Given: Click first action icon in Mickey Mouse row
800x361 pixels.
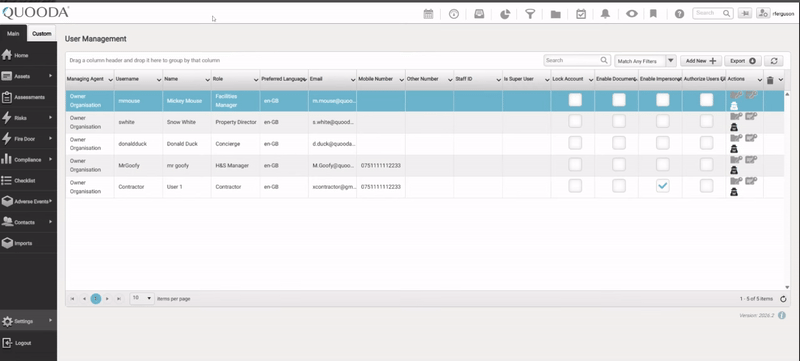Looking at the screenshot, I should 736,95.
